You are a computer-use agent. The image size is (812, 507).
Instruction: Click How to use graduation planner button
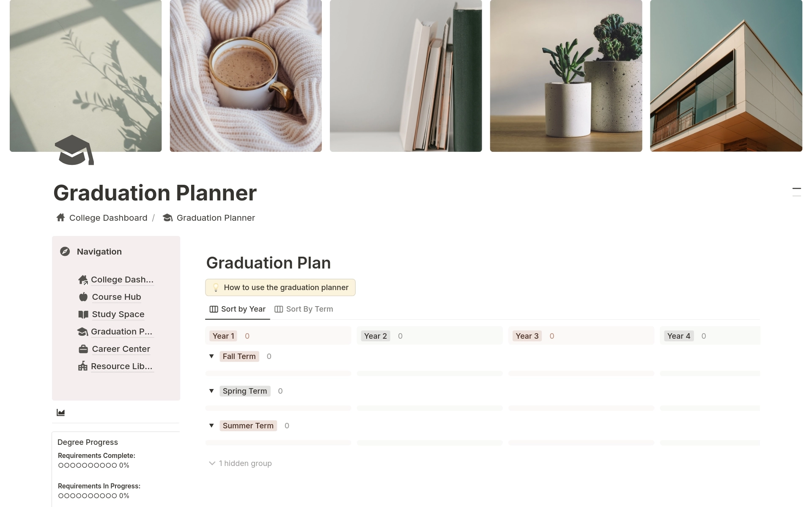pos(281,288)
